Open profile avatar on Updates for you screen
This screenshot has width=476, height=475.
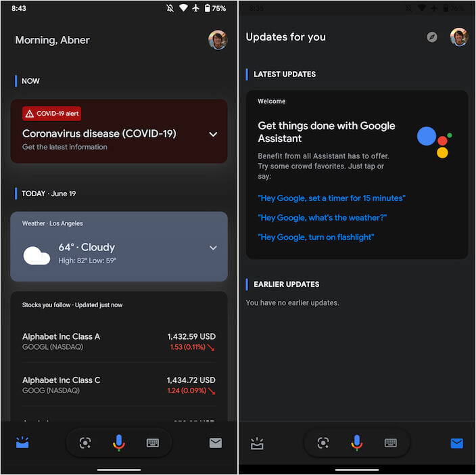[x=459, y=37]
